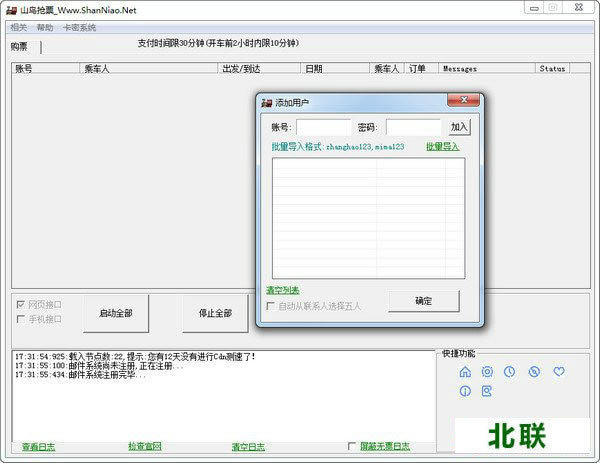
Task: Click the info circle icon in 快捷功能
Action: 465,391
